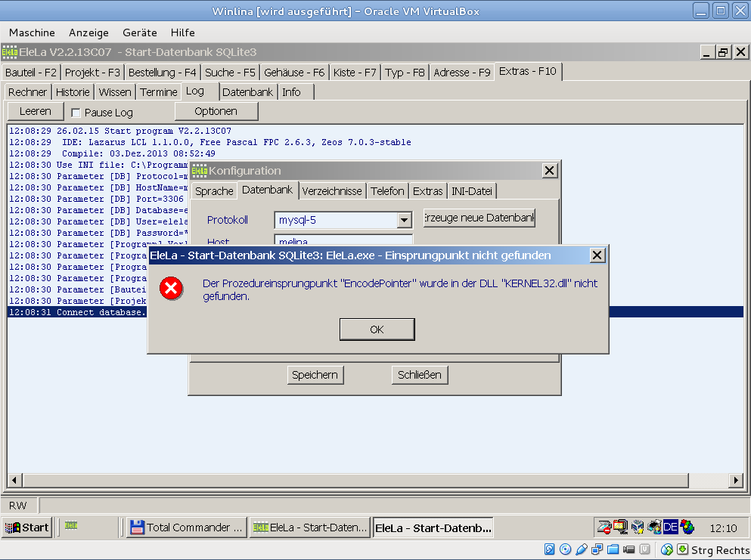
Task: Click the VirtualBox video capture status icon
Action: 629,549
